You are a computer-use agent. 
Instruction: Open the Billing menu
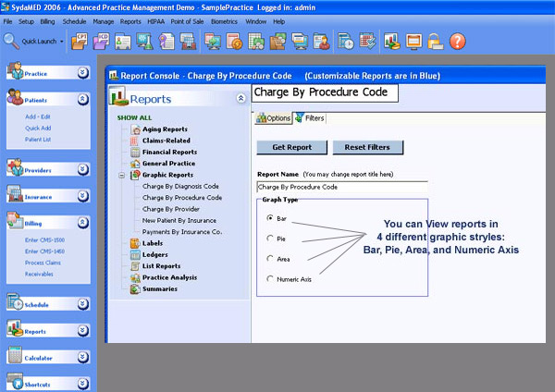click(46, 20)
